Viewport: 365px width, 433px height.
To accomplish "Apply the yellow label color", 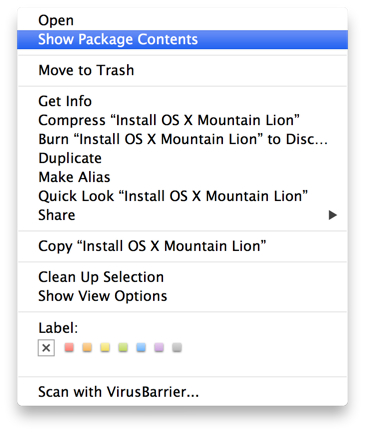I will click(105, 347).
